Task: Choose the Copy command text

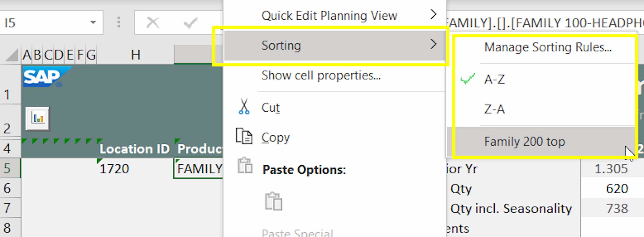Action: click(275, 137)
